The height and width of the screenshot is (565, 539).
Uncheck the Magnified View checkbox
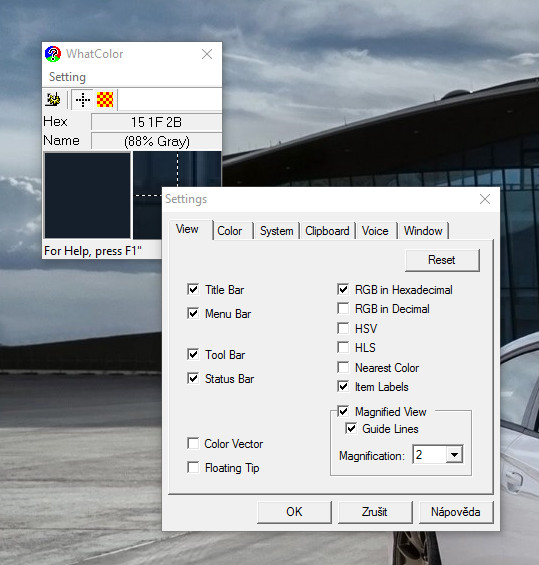(343, 411)
